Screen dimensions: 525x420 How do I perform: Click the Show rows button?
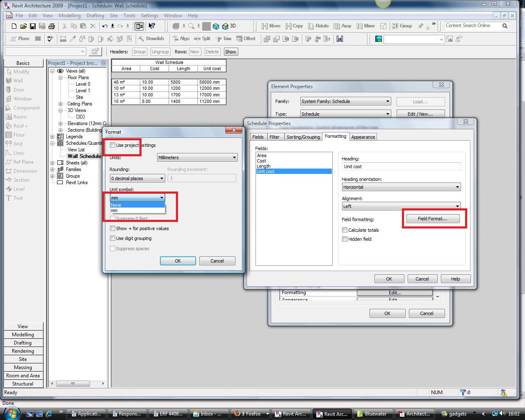coord(231,52)
